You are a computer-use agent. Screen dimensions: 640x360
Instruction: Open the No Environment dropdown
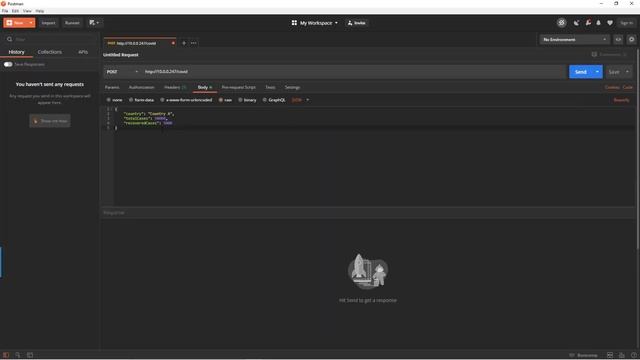click(x=575, y=40)
